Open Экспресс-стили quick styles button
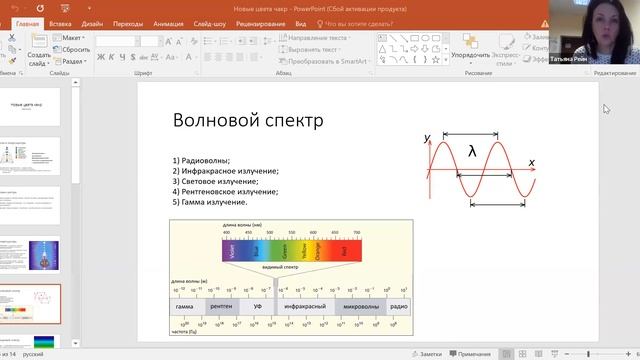 pos(506,49)
